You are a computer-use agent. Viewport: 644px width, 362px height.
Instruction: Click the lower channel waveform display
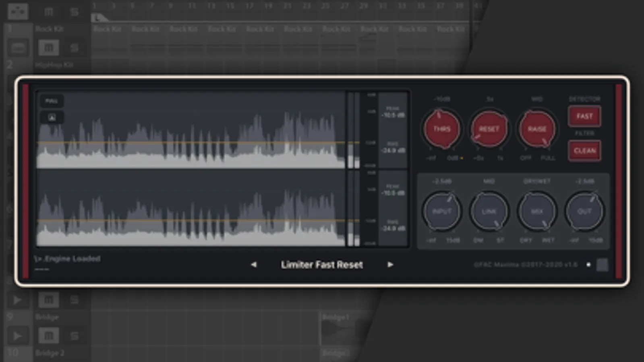[191, 208]
